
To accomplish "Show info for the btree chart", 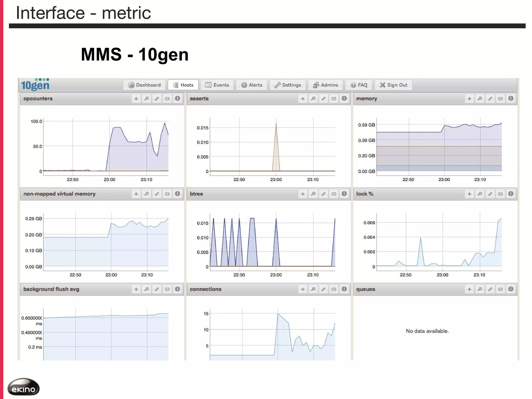I will pos(344,194).
